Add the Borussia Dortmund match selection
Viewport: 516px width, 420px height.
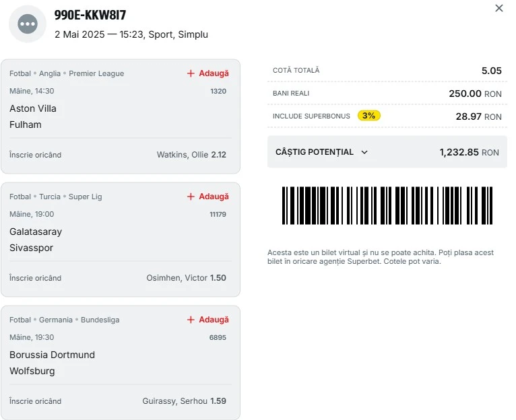coord(208,320)
